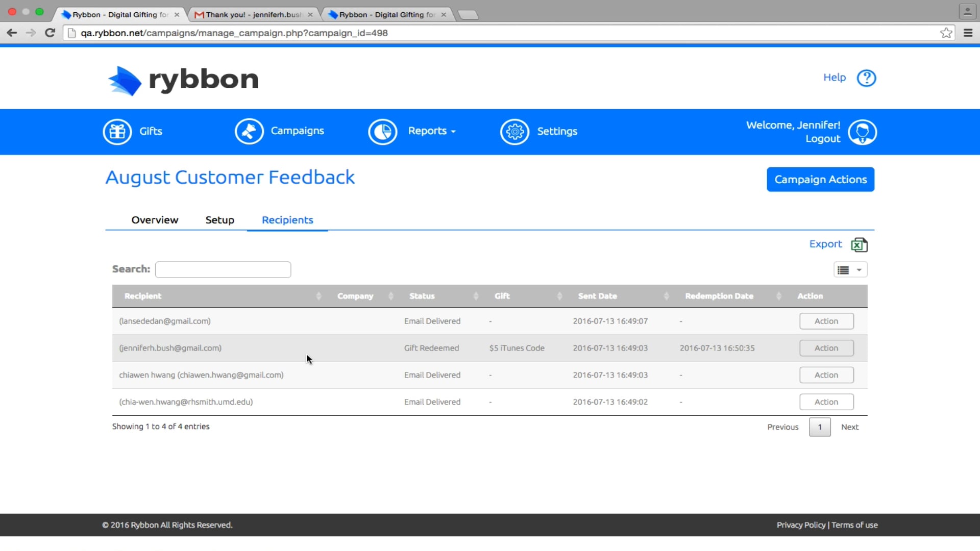Image resolution: width=980 pixels, height=551 pixels.
Task: Open the Gifts section icon
Action: 117,131
